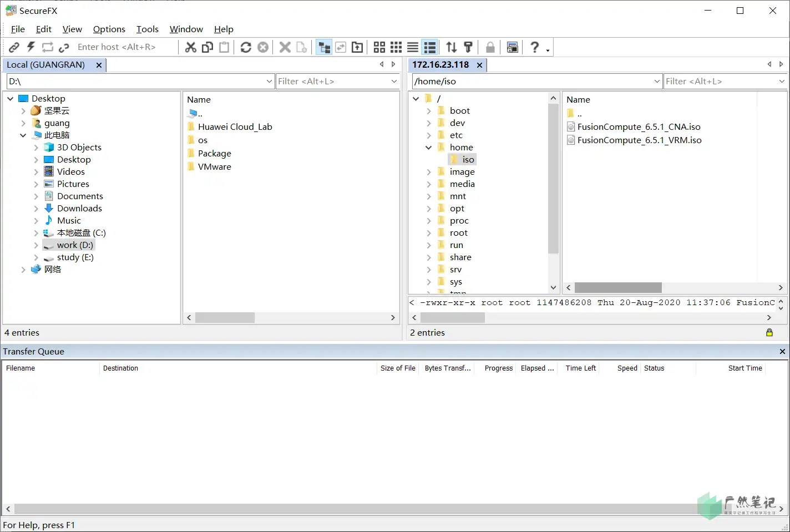Image resolution: width=790 pixels, height=532 pixels.
Task: Open the File menu
Action: (x=18, y=29)
